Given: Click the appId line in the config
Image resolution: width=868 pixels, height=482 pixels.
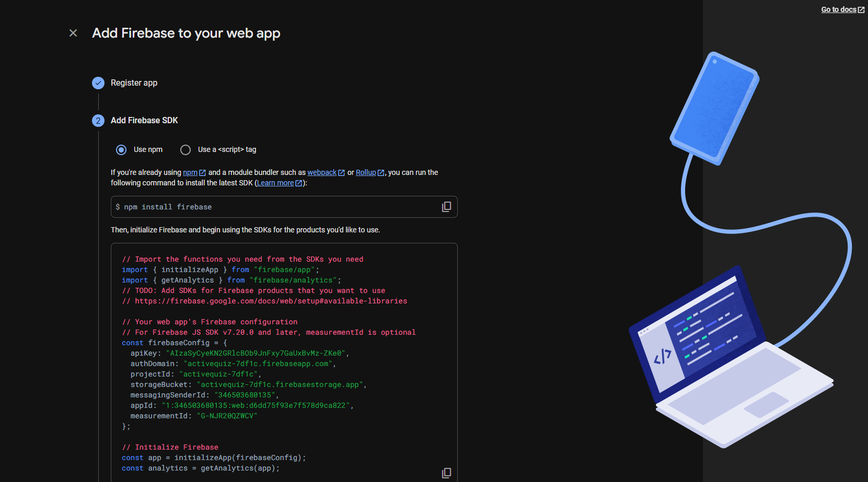Looking at the screenshot, I should pos(242,405).
